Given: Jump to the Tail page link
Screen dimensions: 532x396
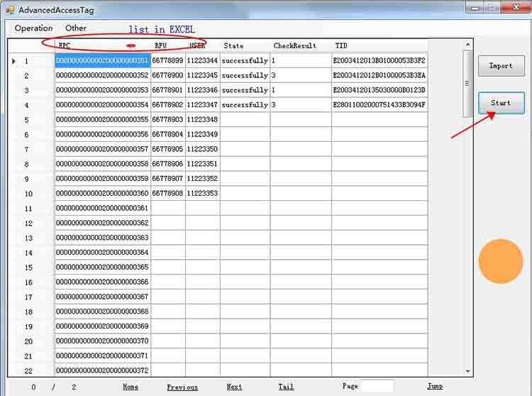Looking at the screenshot, I should pyautogui.click(x=286, y=387).
